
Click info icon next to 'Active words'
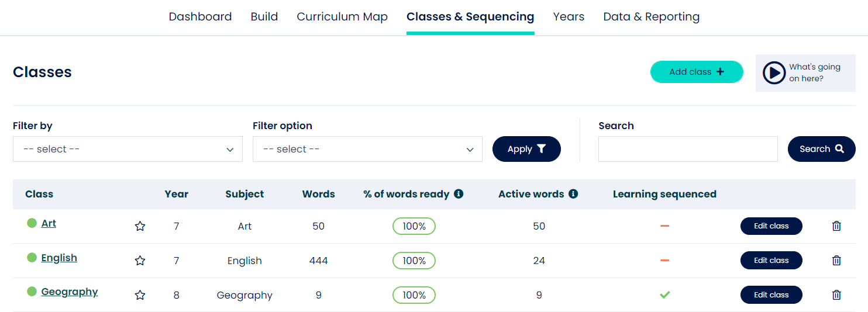[x=573, y=194]
